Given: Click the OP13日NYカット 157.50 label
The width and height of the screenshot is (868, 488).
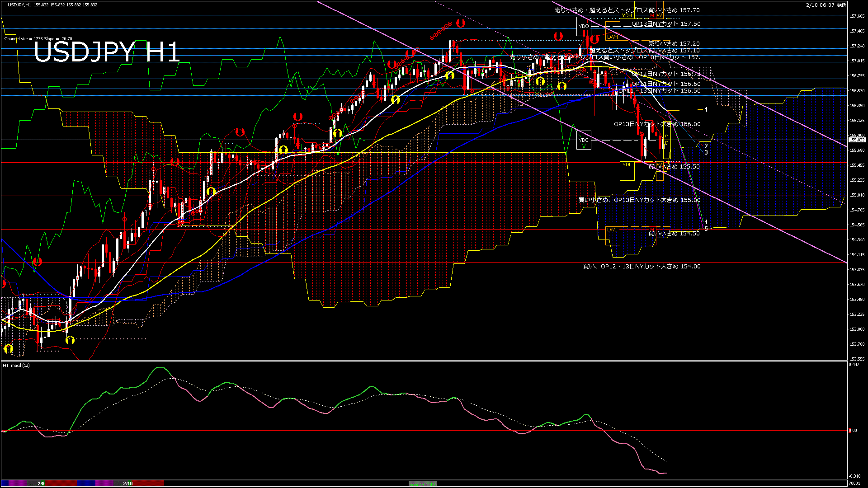Looking at the screenshot, I should click(665, 24).
